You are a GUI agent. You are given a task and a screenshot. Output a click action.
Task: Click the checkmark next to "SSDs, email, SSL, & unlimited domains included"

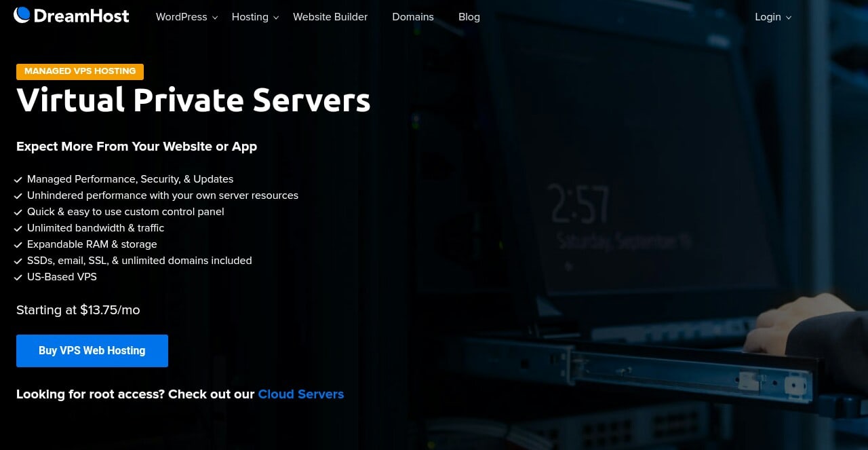[x=18, y=261]
